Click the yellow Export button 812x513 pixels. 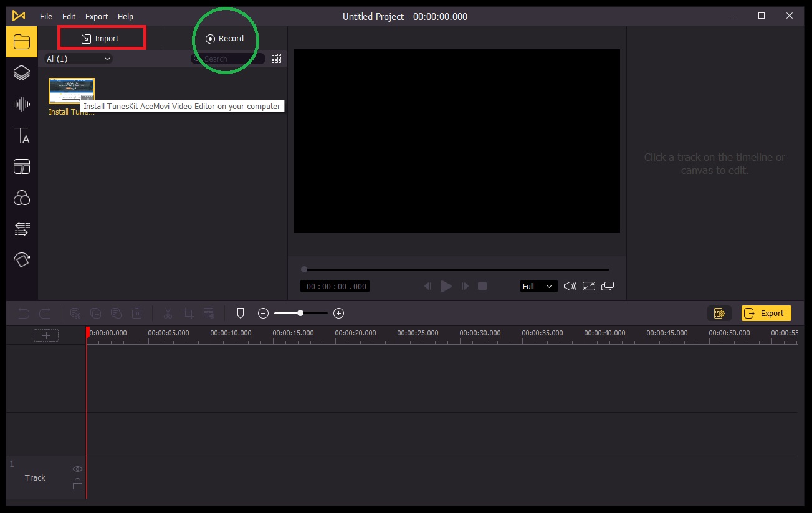point(766,313)
